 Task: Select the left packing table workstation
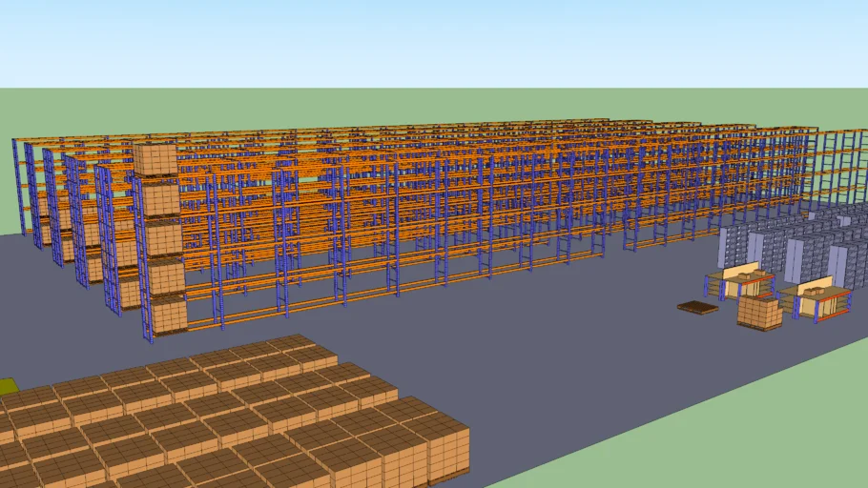click(739, 281)
